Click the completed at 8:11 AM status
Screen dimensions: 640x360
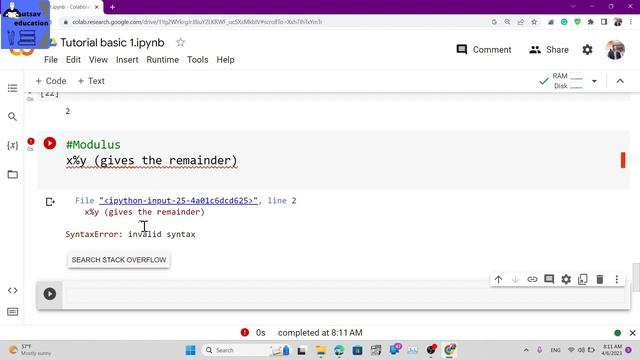tap(320, 333)
